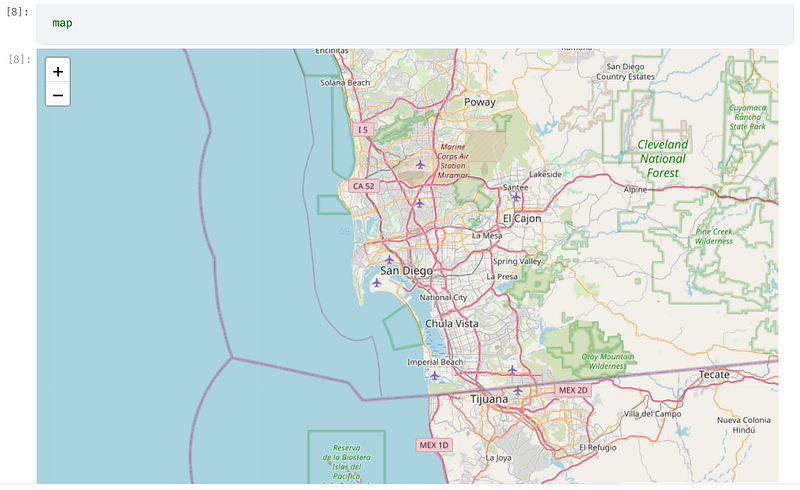
Task: Click the 'Tijuana' city label
Action: point(489,399)
